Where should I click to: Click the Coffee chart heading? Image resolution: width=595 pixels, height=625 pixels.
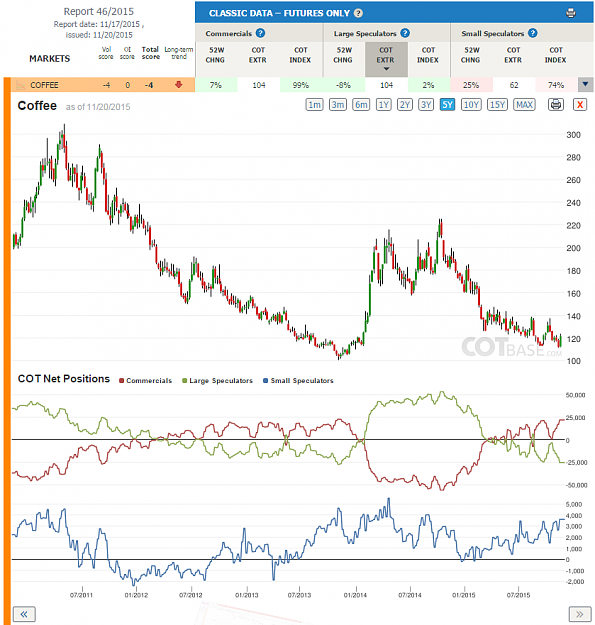37,106
